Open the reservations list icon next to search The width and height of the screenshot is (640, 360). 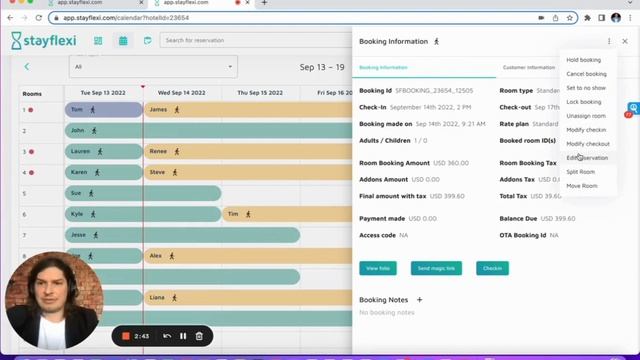coord(147,40)
